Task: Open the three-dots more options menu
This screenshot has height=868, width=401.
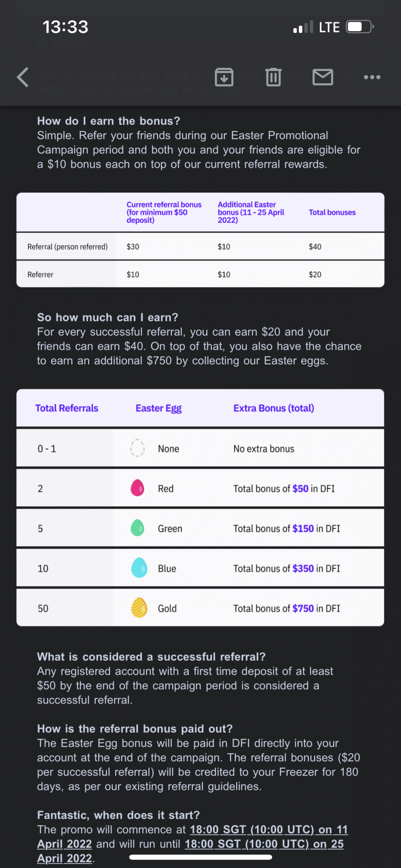Action: pyautogui.click(x=372, y=77)
